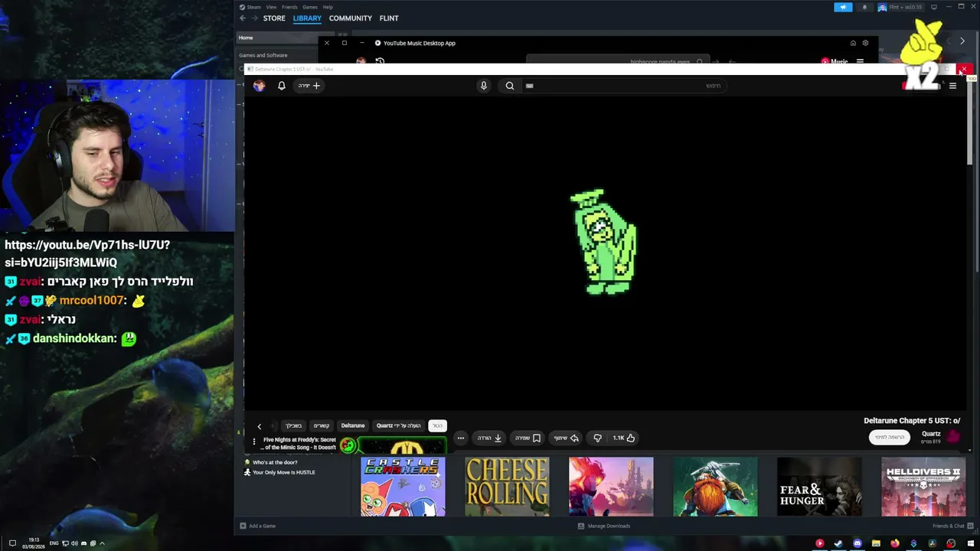This screenshot has height=551, width=980.
Task: Open the Quartz channel name link
Action: point(931,434)
